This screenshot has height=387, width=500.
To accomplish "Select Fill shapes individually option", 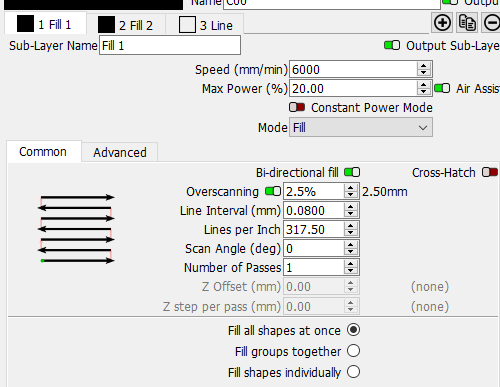I will coord(353,372).
